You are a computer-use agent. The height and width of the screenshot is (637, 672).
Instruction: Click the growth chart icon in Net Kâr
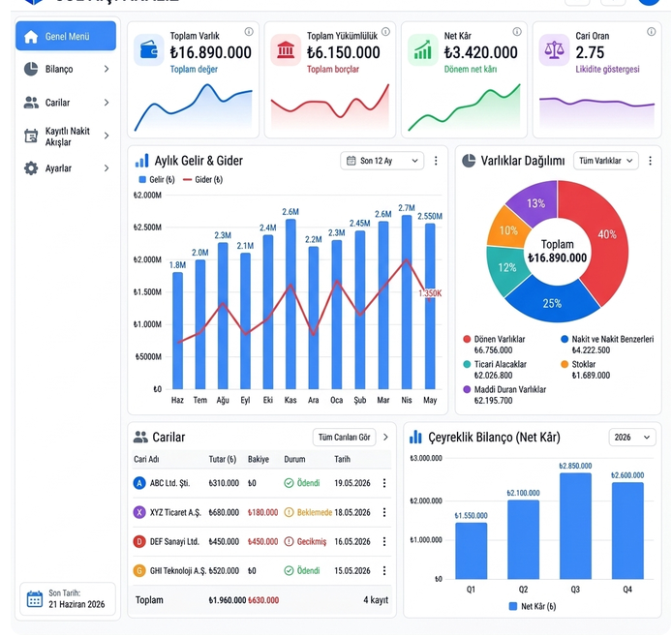[x=422, y=50]
